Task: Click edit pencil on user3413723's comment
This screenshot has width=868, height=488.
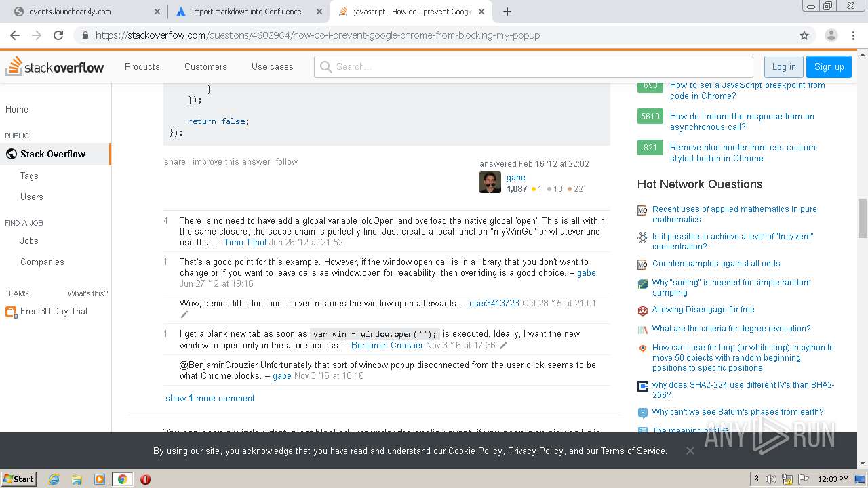Action: pyautogui.click(x=184, y=314)
